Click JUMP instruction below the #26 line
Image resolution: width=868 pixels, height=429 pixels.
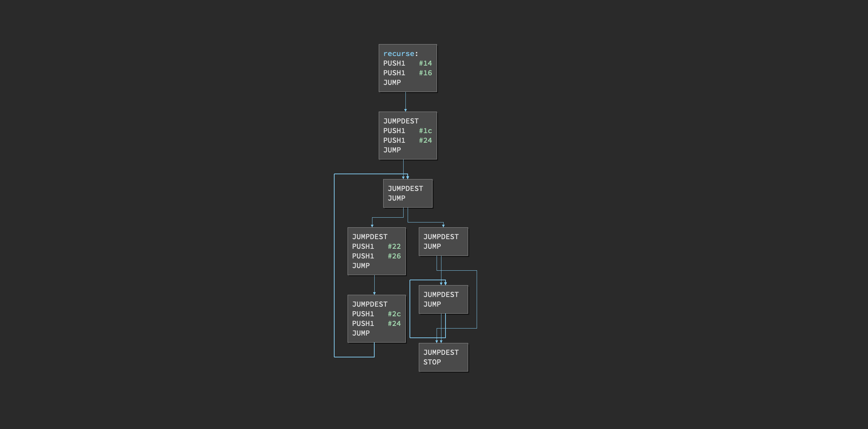click(x=361, y=266)
